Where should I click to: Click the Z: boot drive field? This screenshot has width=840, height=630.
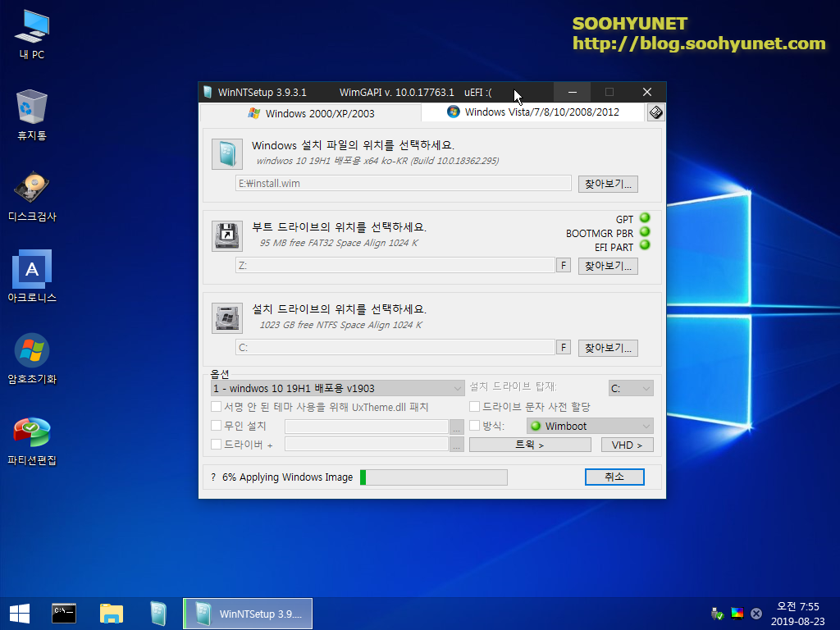[x=395, y=265]
